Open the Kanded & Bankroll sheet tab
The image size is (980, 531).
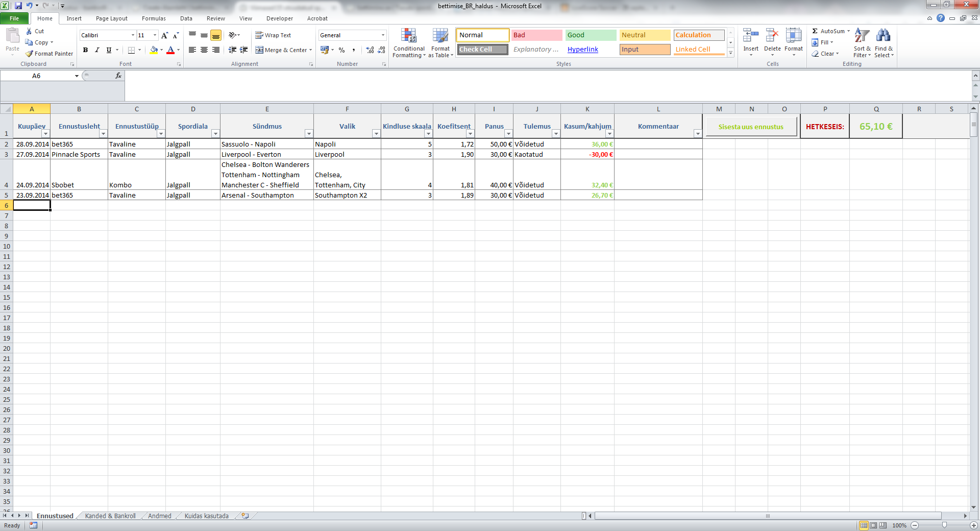pyautogui.click(x=110, y=516)
